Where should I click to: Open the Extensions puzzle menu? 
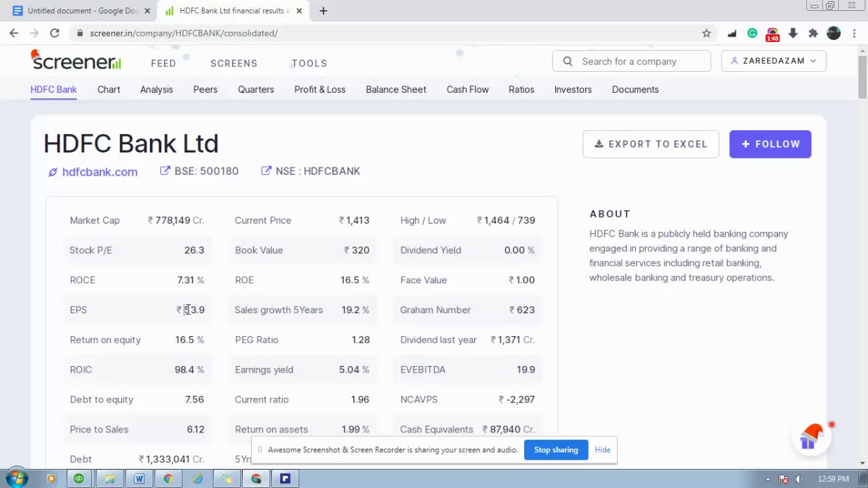point(813,33)
